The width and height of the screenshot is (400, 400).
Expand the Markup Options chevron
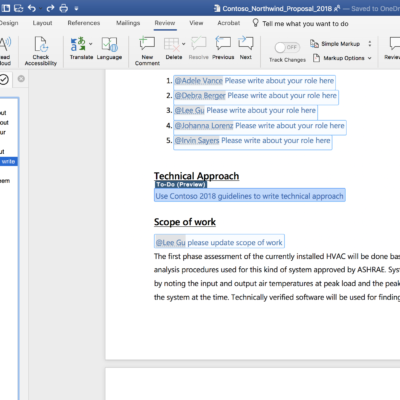369,58
